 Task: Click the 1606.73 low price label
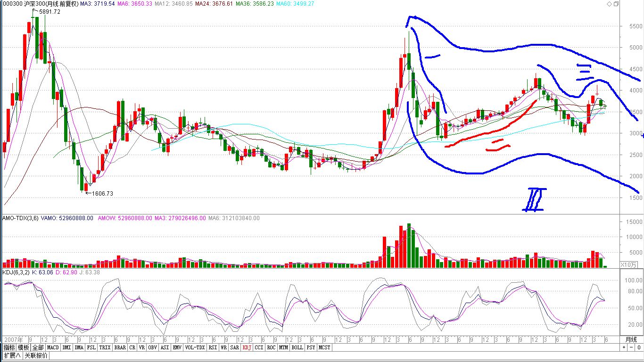[102, 193]
